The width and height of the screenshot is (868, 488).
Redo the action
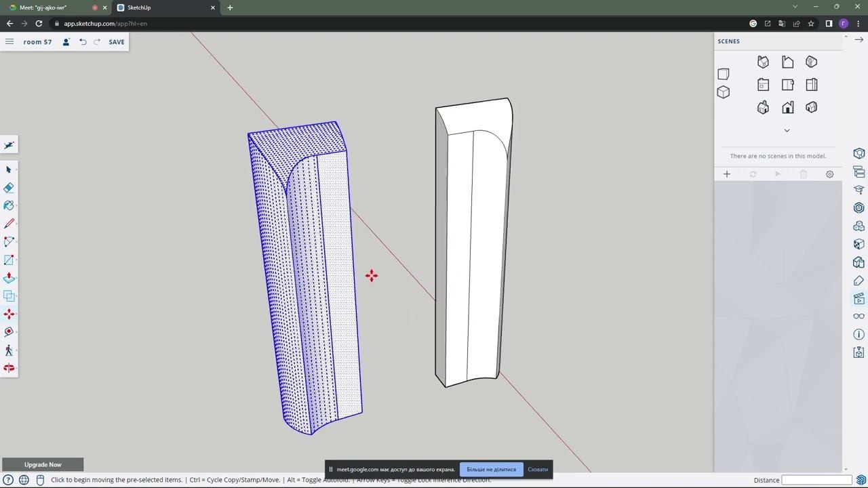tap(97, 42)
